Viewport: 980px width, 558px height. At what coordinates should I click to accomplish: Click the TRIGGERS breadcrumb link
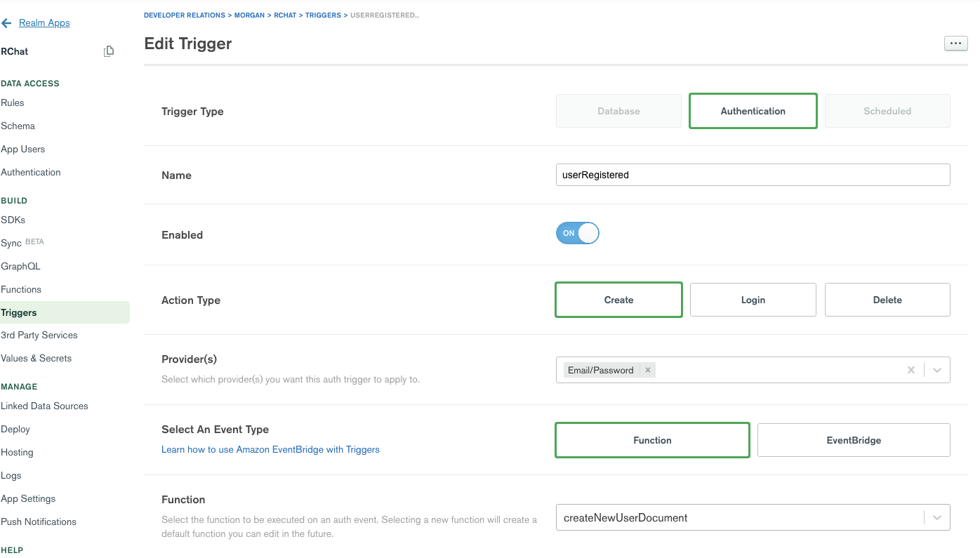[323, 15]
